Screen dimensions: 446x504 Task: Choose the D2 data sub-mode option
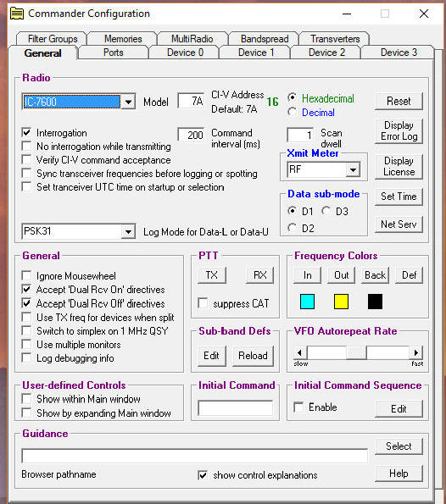293,228
